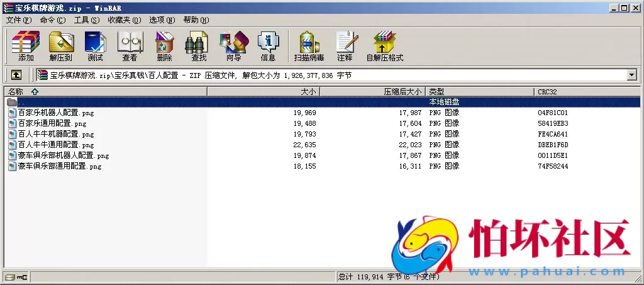Click icon of 百人牛牛通用配置.png
The width and height of the screenshot is (644, 285).
(13, 145)
